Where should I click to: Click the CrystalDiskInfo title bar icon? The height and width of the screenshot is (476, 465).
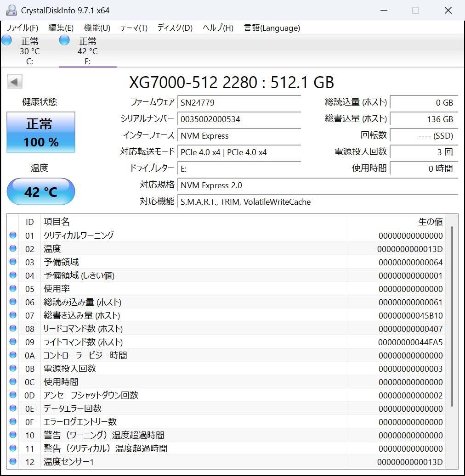(10, 10)
